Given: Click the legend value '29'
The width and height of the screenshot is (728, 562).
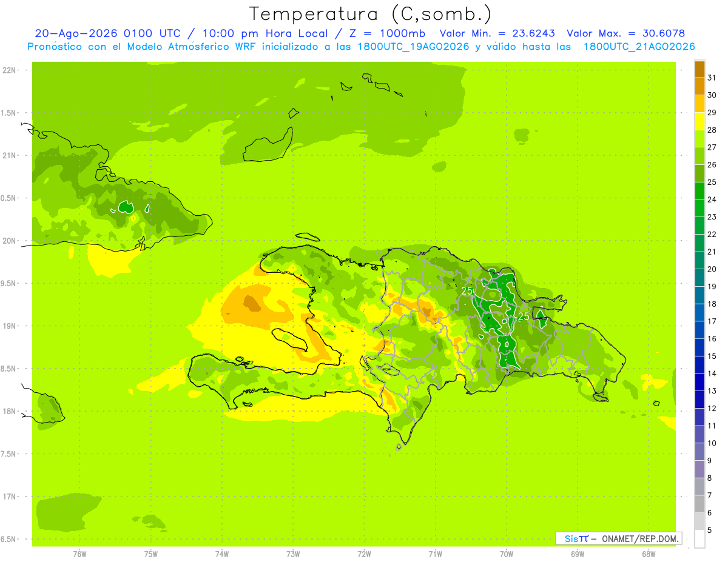Looking at the screenshot, I should point(712,113).
